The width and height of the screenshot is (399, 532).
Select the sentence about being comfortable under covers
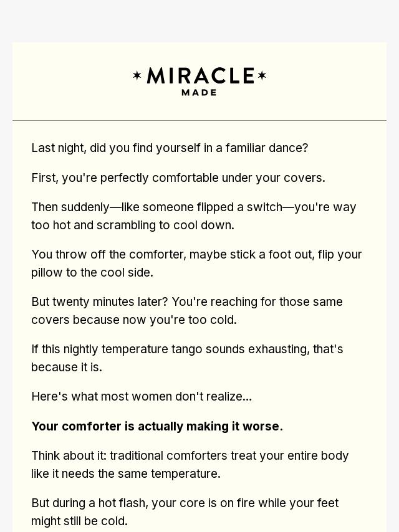point(178,178)
